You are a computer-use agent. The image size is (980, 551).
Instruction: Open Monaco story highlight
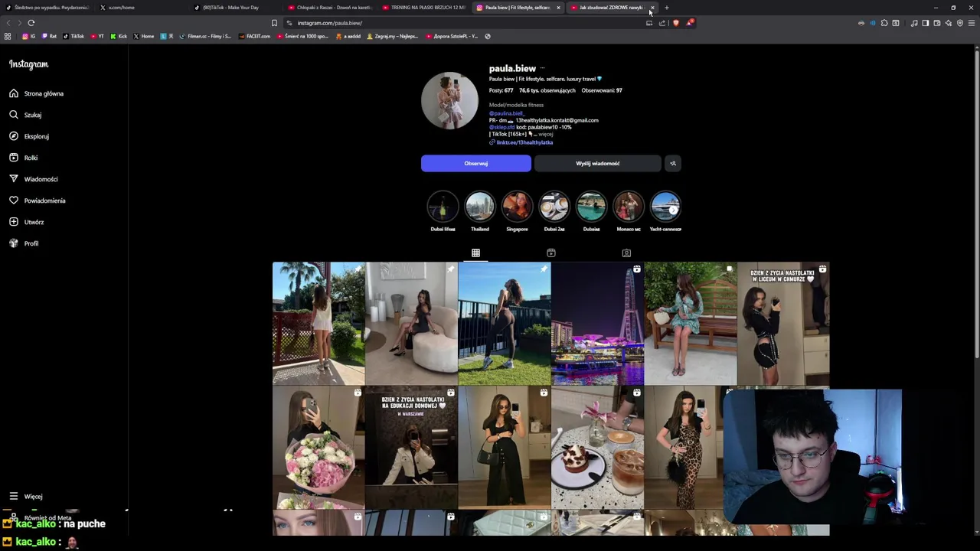(629, 207)
